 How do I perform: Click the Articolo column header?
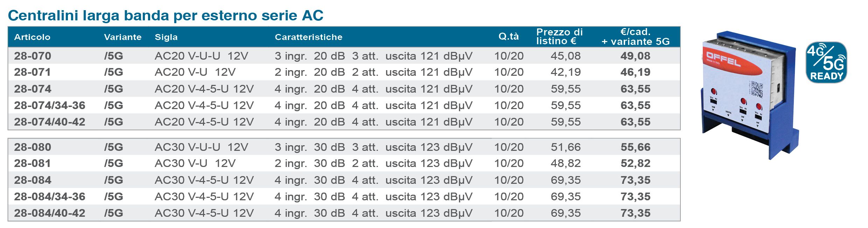(32, 37)
